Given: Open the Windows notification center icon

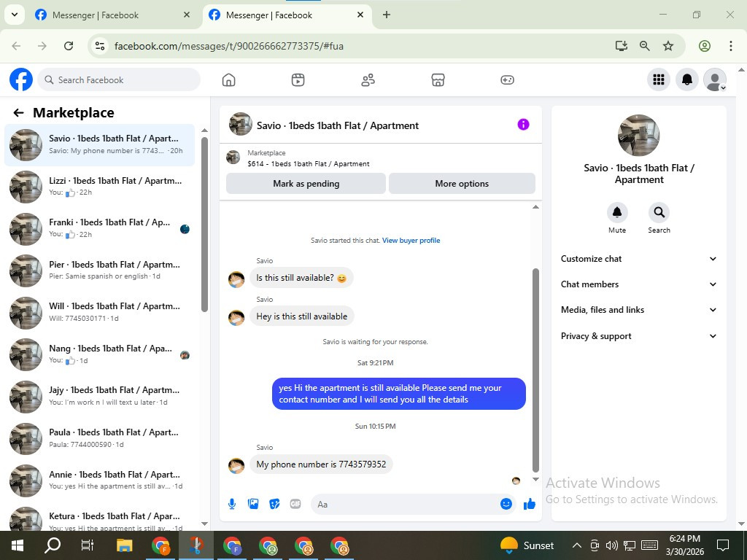Looking at the screenshot, I should point(723,545).
